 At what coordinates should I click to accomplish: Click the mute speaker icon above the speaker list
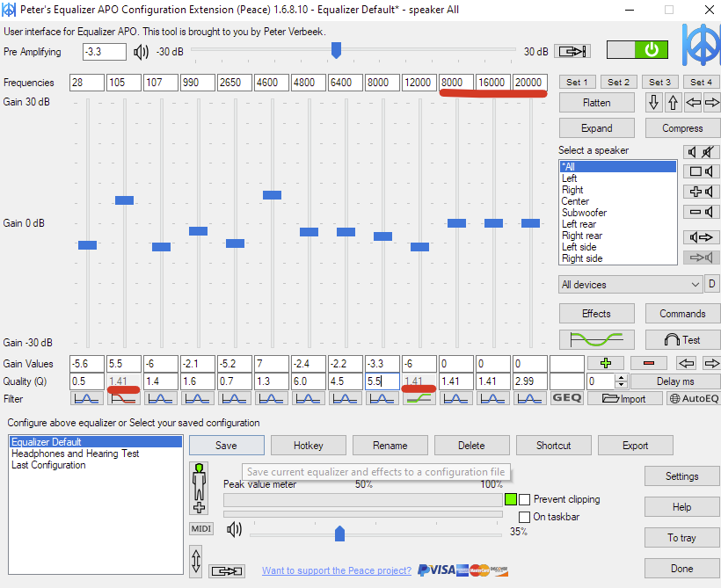click(x=702, y=152)
